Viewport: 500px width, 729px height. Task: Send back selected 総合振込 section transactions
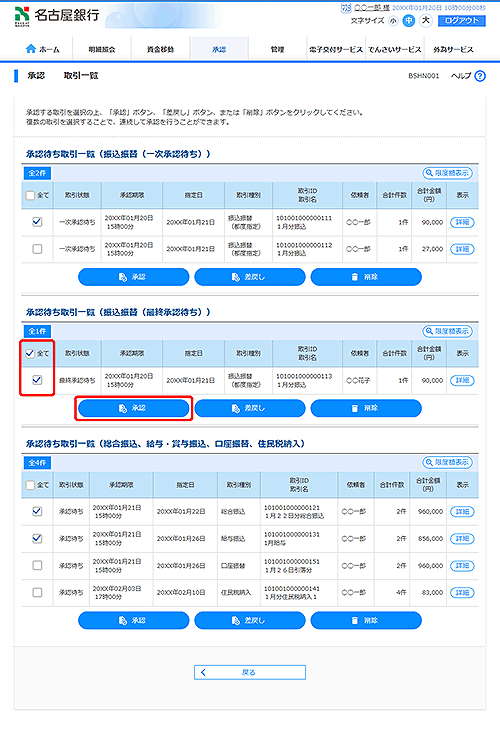250,620
